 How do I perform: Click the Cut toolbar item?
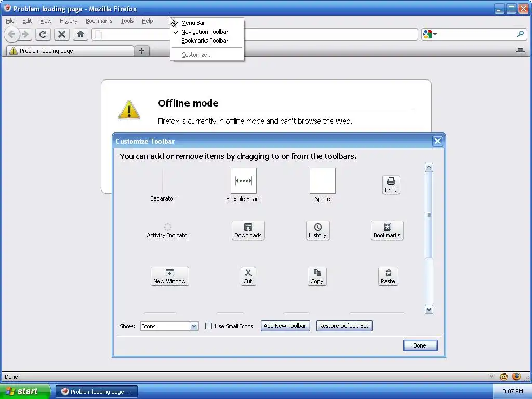248,276
